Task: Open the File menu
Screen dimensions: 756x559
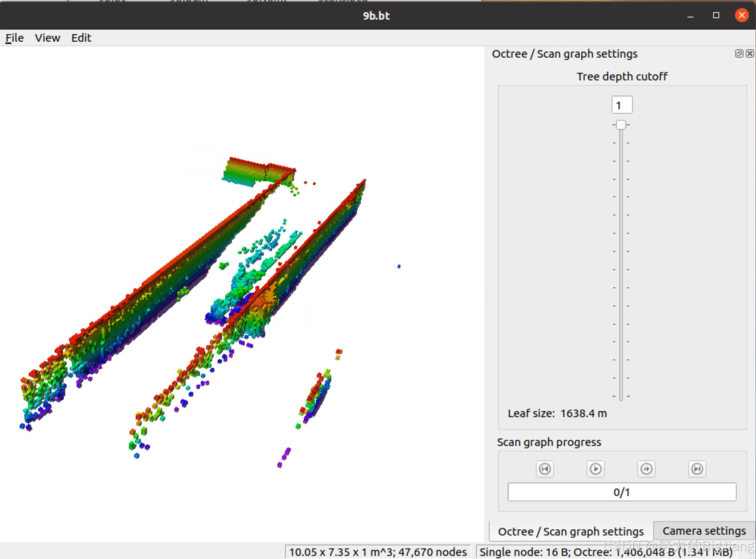Action: pos(14,38)
